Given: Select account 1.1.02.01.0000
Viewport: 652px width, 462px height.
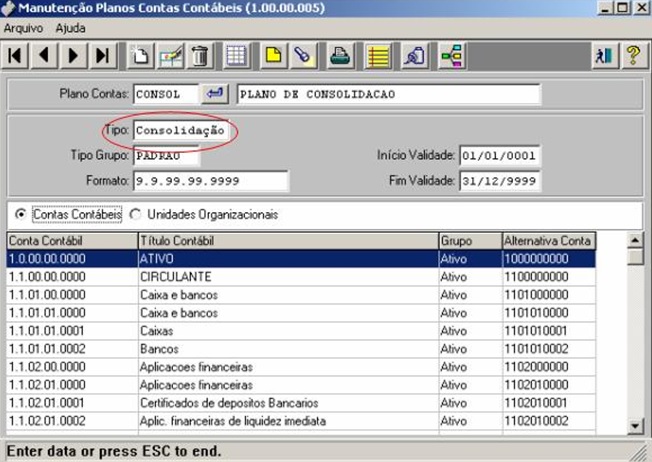Looking at the screenshot, I should 301,385.
